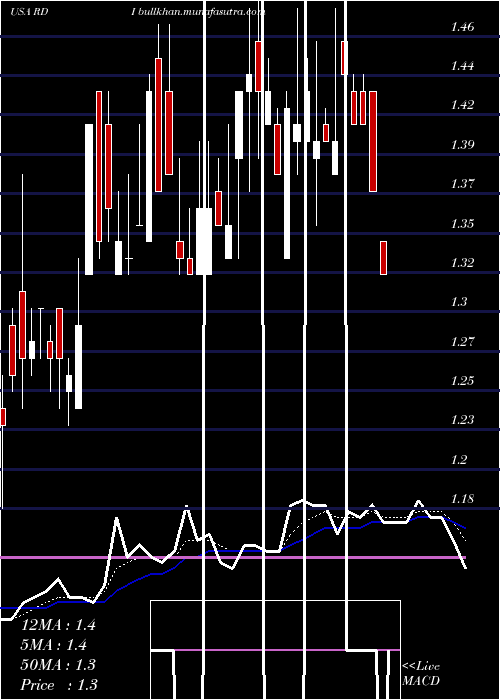Click the 1.3 price axis label
This screenshot has width=500, height=700.
click(x=459, y=302)
